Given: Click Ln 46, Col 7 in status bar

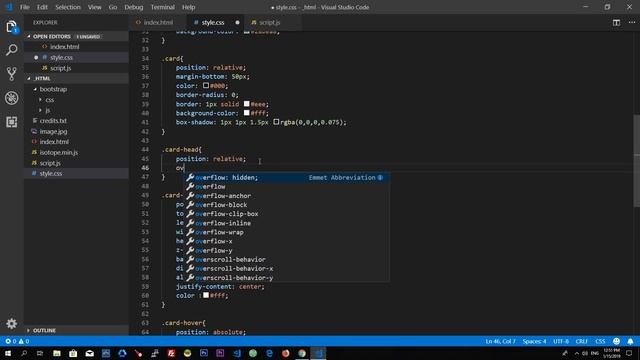Looking at the screenshot, I should pyautogui.click(x=500, y=341).
